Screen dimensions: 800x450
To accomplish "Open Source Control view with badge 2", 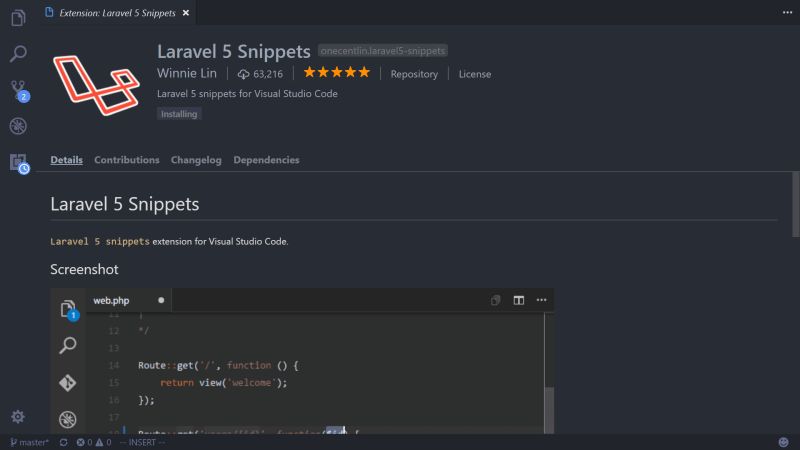I will tap(19, 91).
